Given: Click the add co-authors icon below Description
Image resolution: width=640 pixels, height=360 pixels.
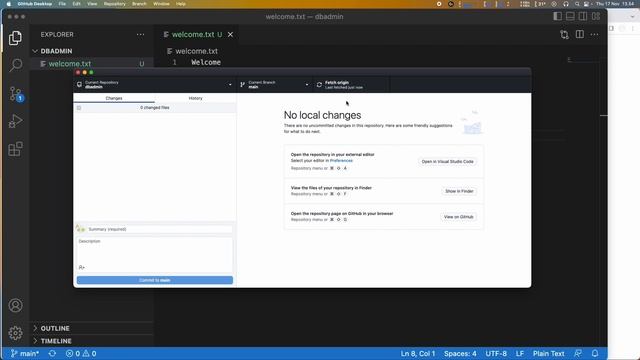Looking at the screenshot, I should click(x=82, y=267).
